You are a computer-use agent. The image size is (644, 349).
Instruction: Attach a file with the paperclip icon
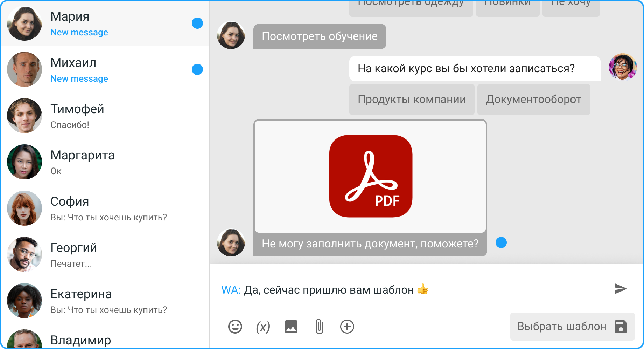319,327
